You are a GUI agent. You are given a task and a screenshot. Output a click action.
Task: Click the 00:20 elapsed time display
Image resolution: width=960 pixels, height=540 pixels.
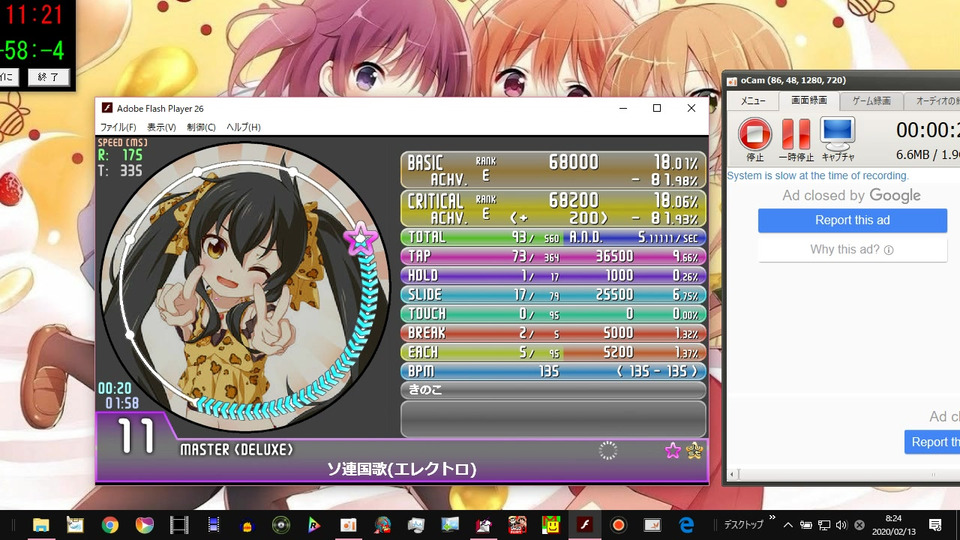coord(115,388)
